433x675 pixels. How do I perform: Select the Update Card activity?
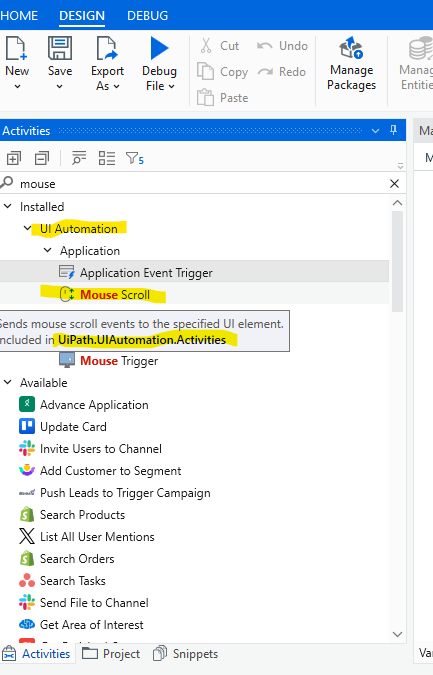click(73, 427)
